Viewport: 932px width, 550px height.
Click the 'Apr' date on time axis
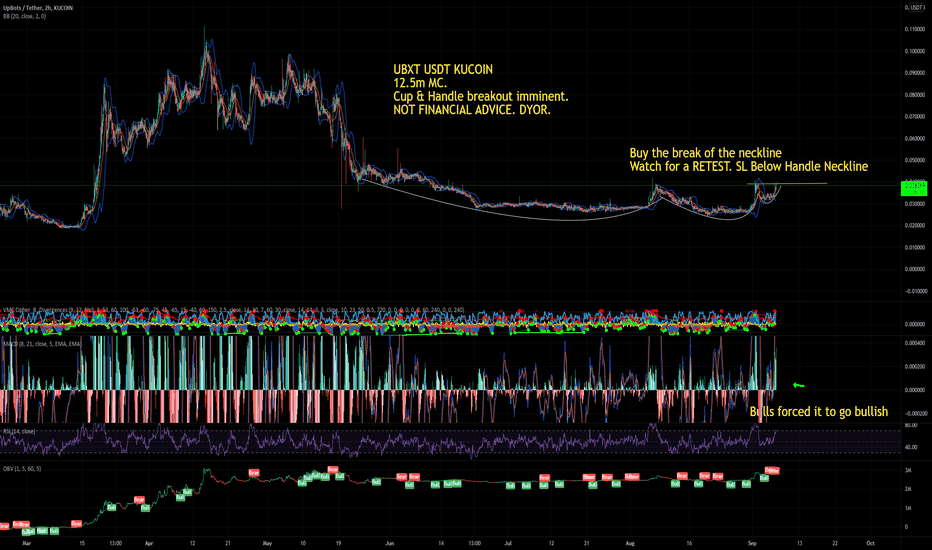pos(149,543)
